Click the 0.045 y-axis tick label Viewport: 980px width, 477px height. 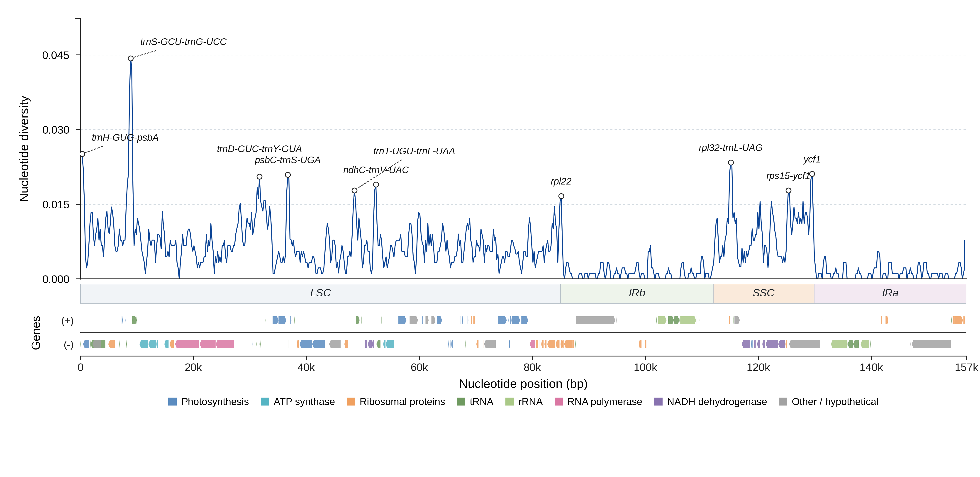(x=56, y=56)
